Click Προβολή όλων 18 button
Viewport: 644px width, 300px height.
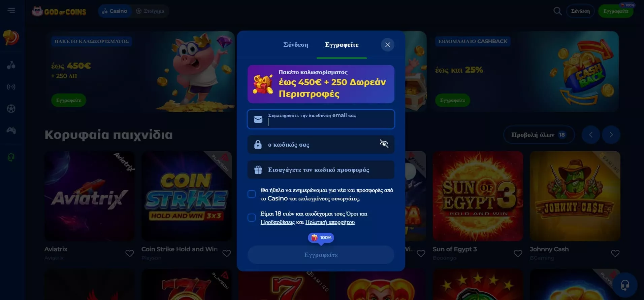[x=539, y=135]
